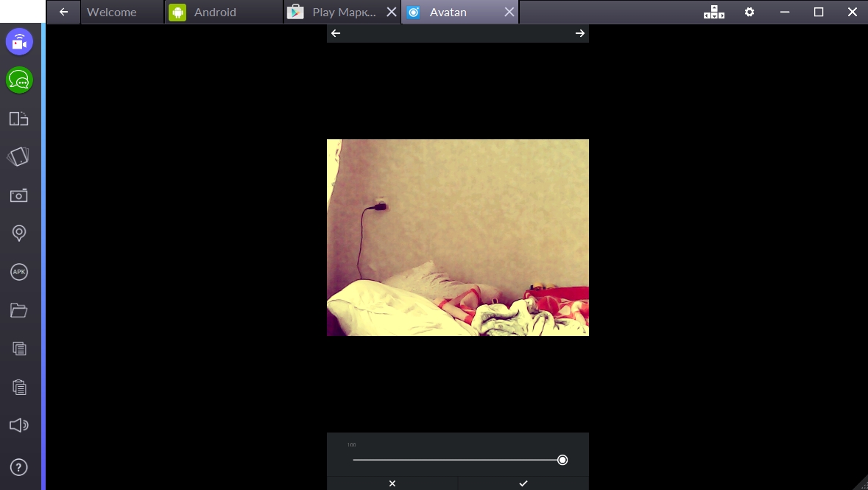
Task: Cancel the edit with the X button
Action: tap(392, 483)
